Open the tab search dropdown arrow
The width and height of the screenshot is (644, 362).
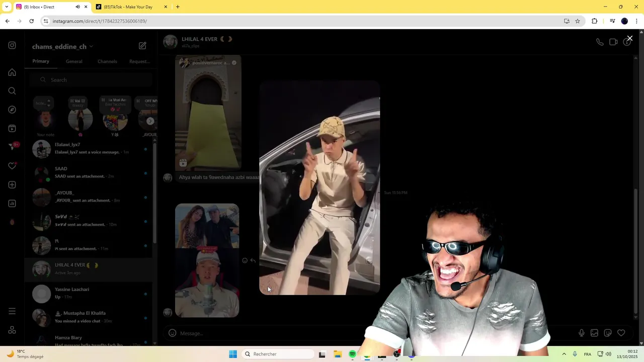pyautogui.click(x=7, y=7)
